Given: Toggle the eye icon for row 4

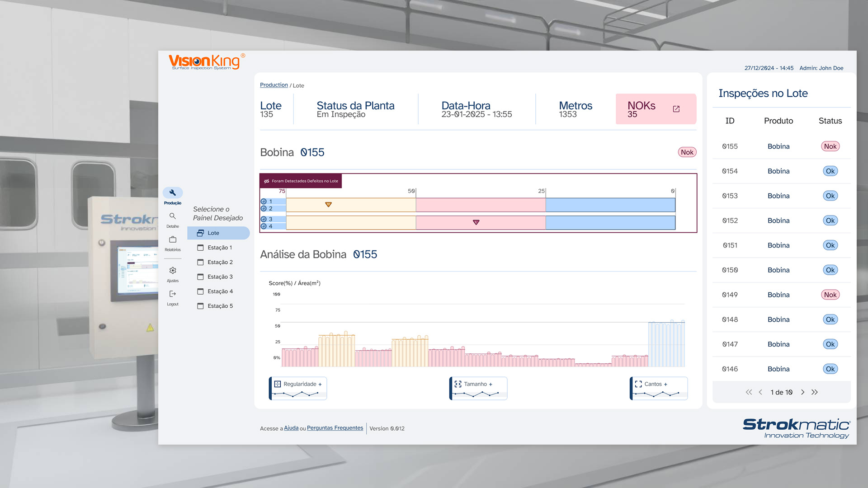Looking at the screenshot, I should point(264,226).
